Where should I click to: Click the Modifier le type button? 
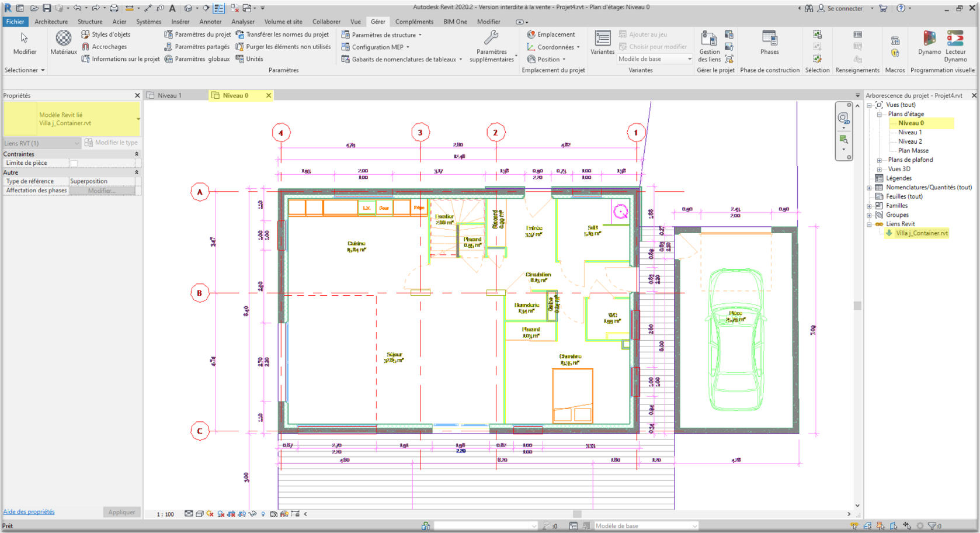click(111, 143)
